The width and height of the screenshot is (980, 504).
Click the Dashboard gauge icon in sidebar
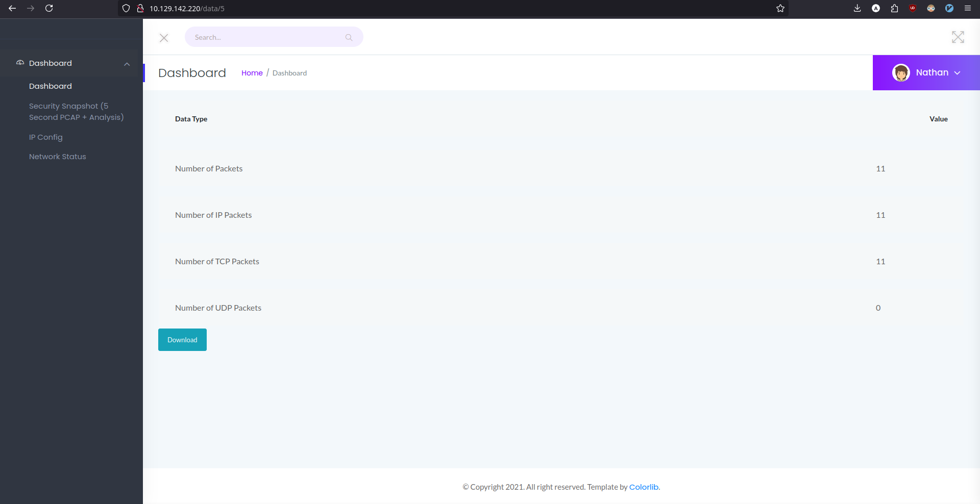pyautogui.click(x=20, y=63)
